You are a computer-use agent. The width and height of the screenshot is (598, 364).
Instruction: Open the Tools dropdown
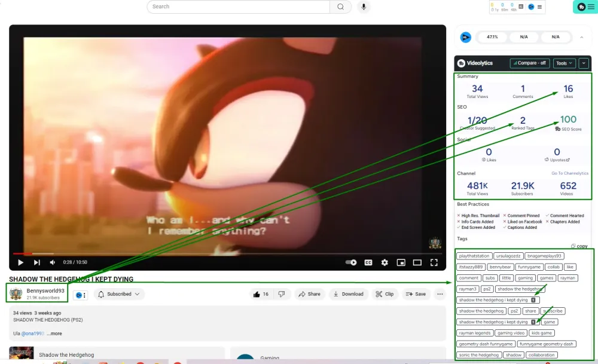click(564, 63)
